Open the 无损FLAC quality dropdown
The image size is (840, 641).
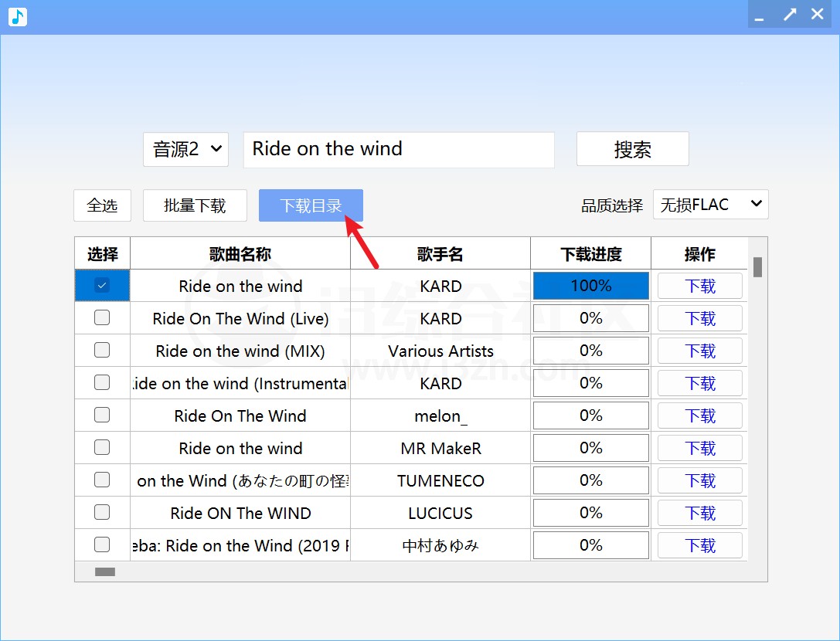(710, 204)
